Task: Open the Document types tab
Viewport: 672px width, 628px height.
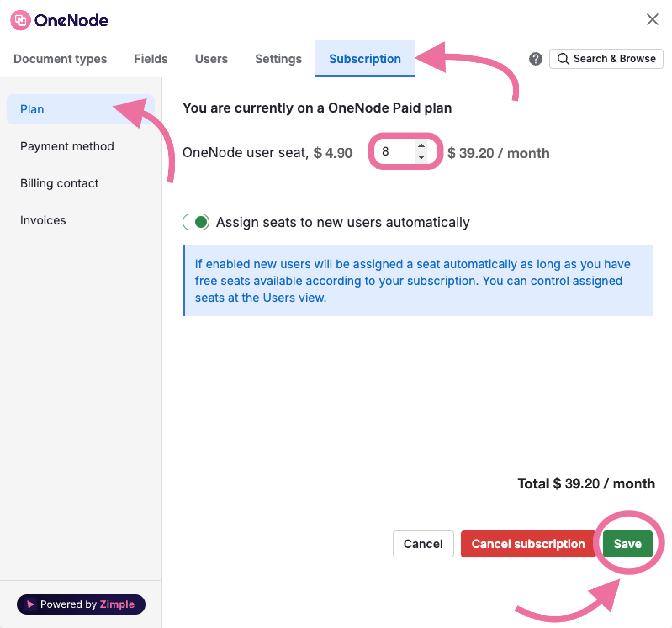Action: pyautogui.click(x=60, y=59)
